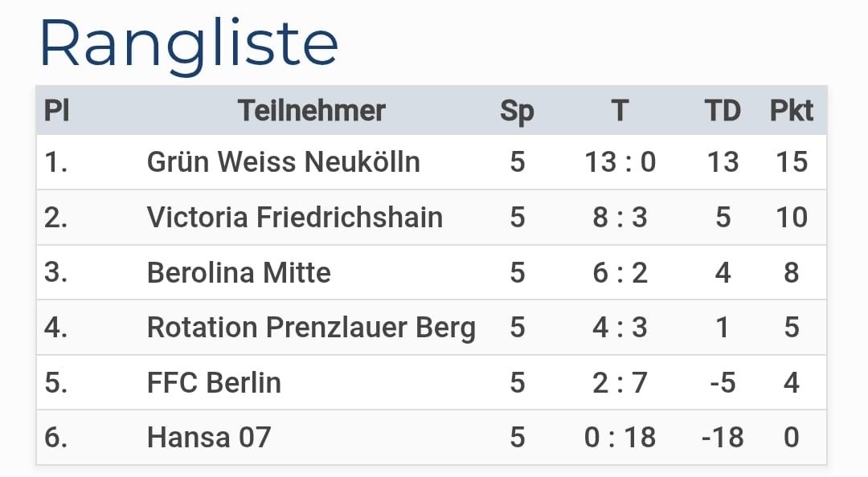Click the Rangliste heading
The image size is (868, 477).
pos(189,44)
